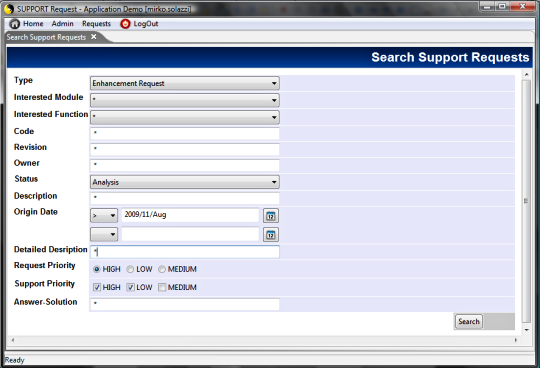Screen dimensions: 540x368
Task: Click the horizontal scrollbar right arrow
Action: point(516,340)
